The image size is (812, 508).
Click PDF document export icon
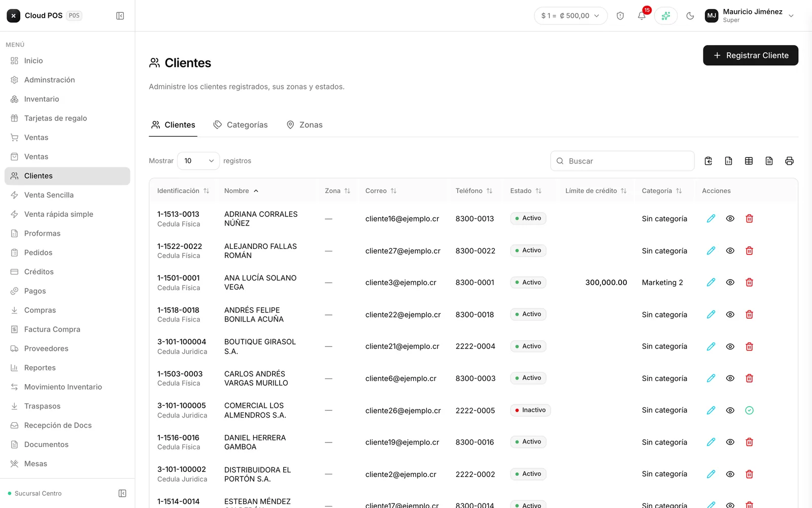click(x=769, y=161)
